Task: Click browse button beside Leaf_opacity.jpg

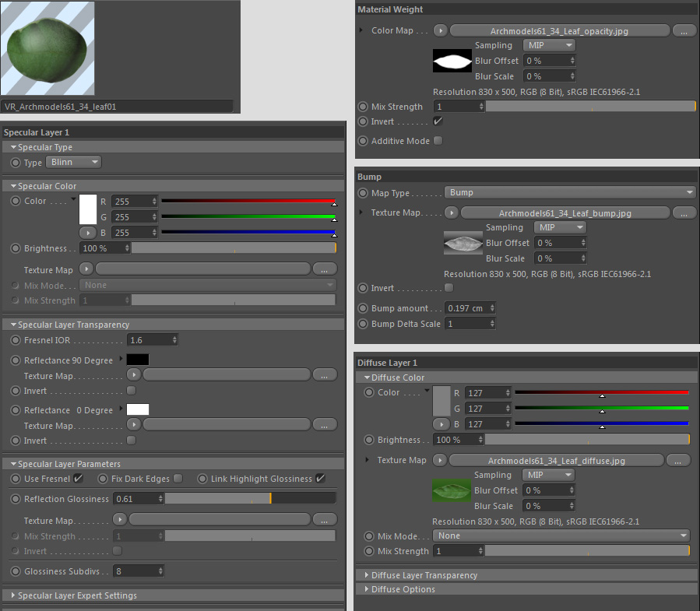Action: click(684, 31)
